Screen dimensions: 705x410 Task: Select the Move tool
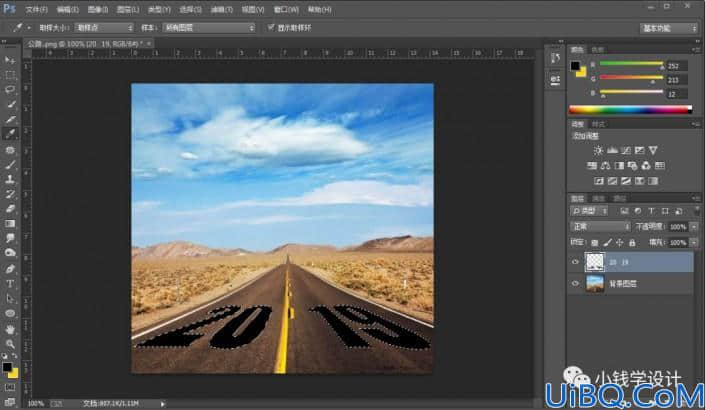pos(10,60)
